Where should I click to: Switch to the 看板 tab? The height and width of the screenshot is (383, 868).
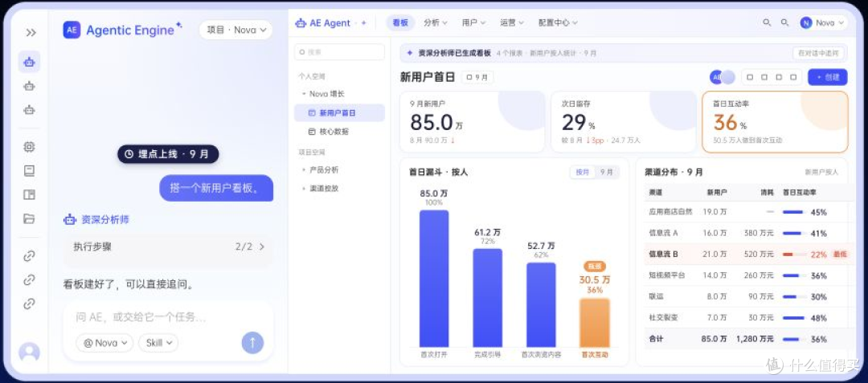(400, 22)
